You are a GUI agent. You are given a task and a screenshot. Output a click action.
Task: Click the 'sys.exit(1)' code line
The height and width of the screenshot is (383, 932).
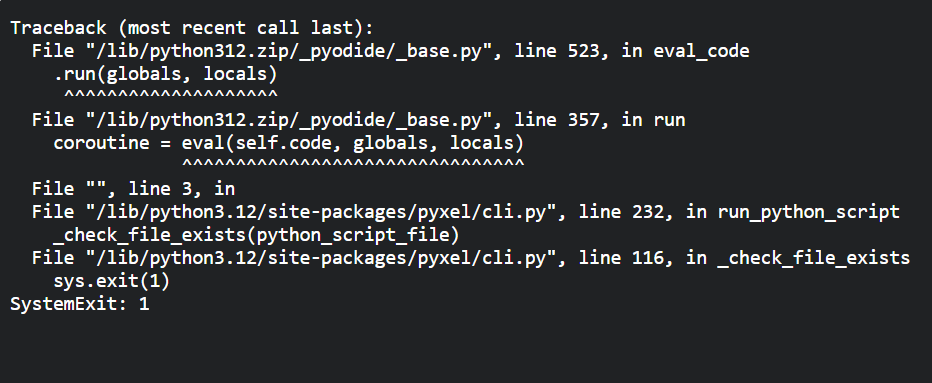(112, 281)
